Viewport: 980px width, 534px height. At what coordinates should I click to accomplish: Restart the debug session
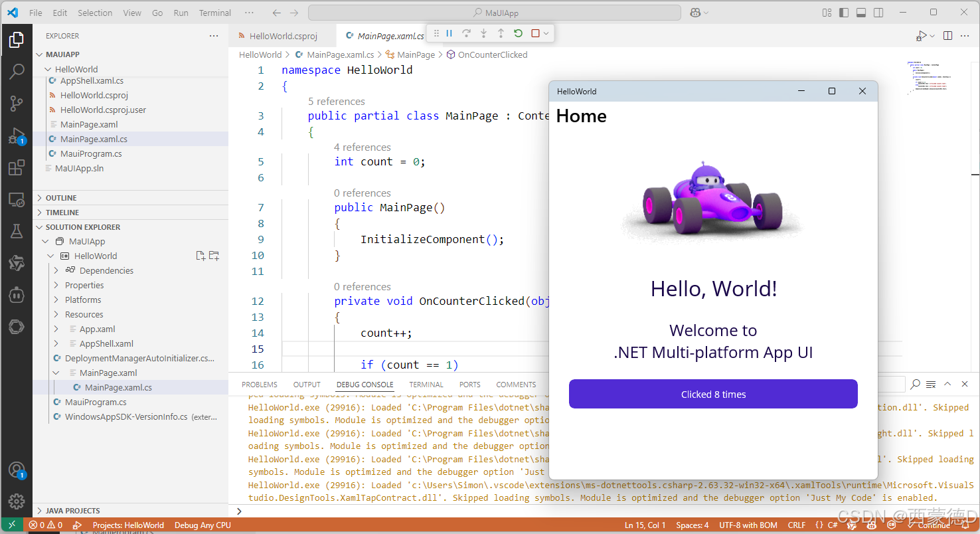point(518,33)
